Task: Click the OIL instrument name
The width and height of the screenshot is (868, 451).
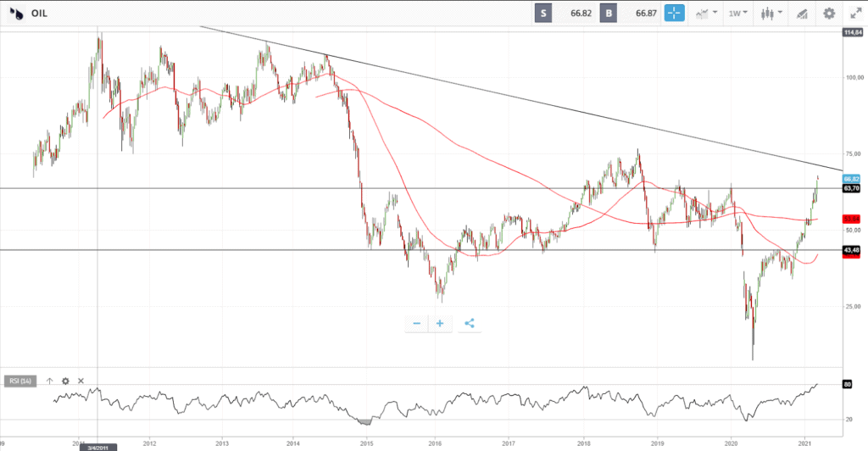Action: point(39,14)
